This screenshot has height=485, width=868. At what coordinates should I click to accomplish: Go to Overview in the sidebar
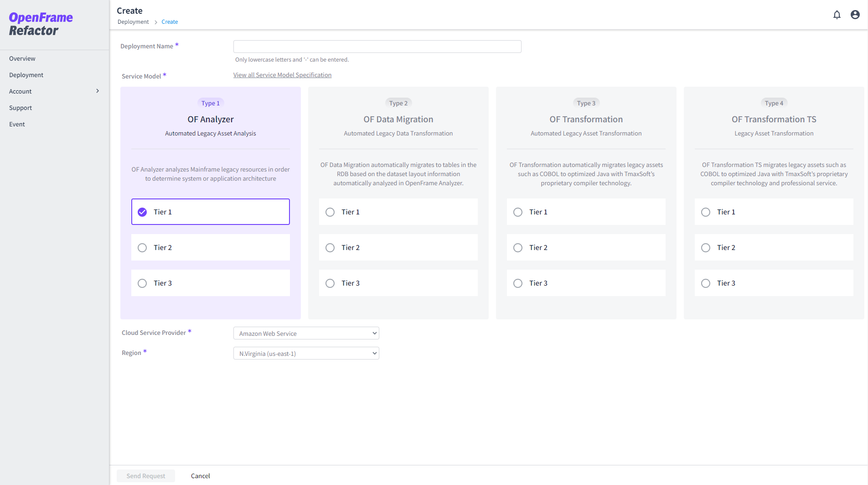tap(22, 58)
